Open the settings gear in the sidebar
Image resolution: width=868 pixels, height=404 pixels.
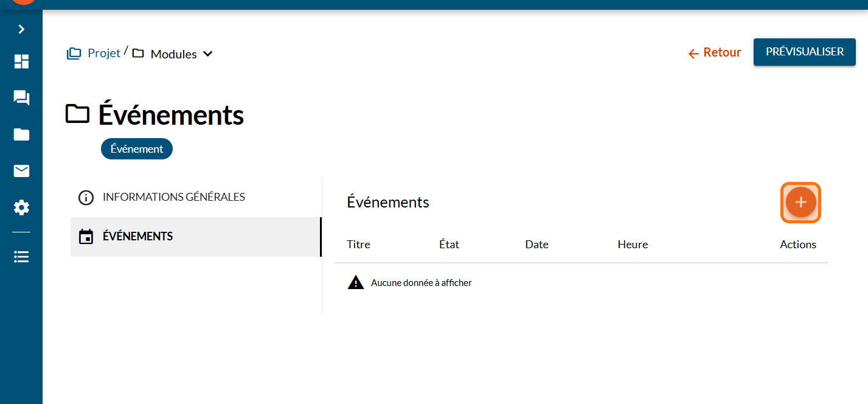click(x=21, y=208)
